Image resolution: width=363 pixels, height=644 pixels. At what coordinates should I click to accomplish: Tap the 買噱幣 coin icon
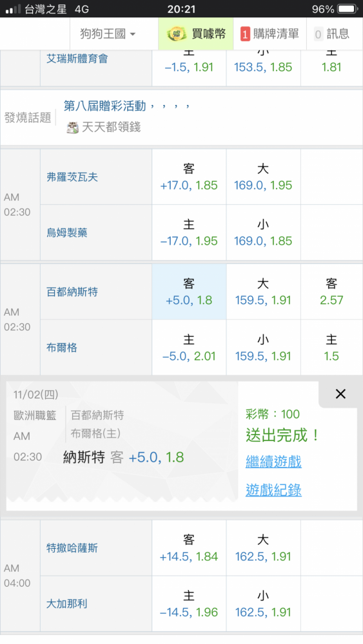pos(177,33)
